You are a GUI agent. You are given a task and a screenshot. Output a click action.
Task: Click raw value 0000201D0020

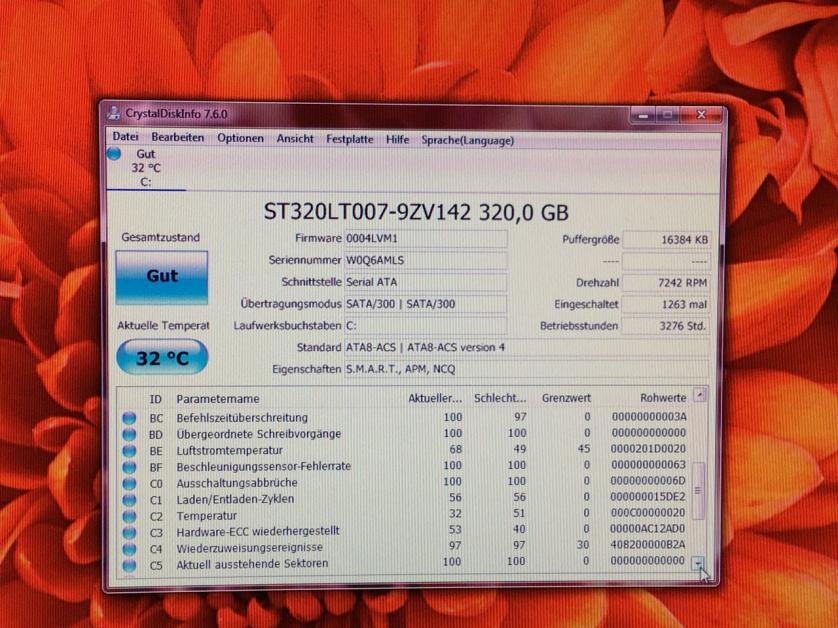click(x=648, y=448)
